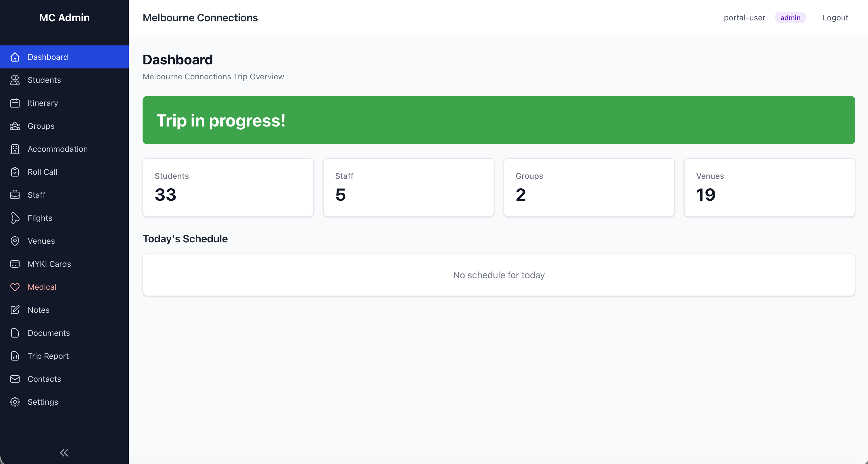Switch to the Dashboard section
868x464 pixels.
point(47,57)
